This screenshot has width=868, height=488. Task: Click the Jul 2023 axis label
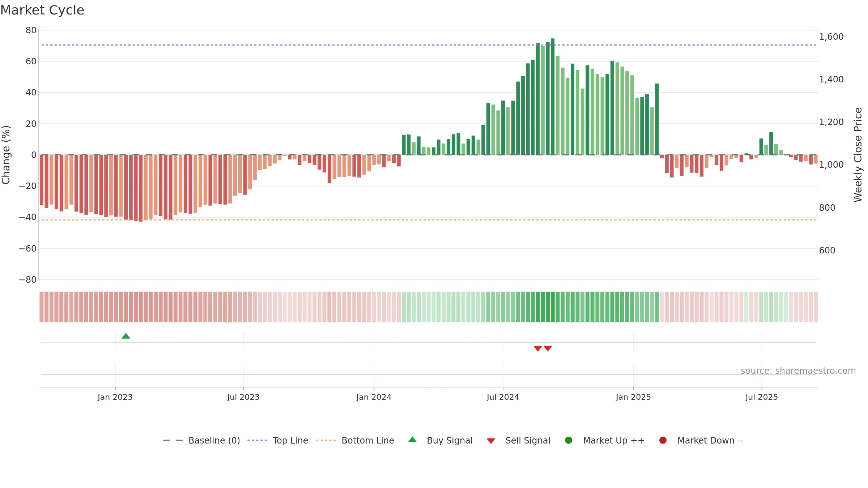pos(243,397)
